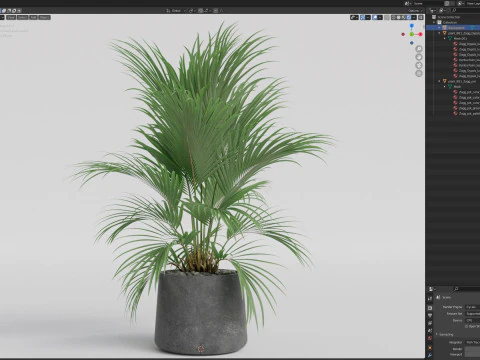Click the properties editor search field
The height and width of the screenshot is (360, 480).
click(x=467, y=289)
